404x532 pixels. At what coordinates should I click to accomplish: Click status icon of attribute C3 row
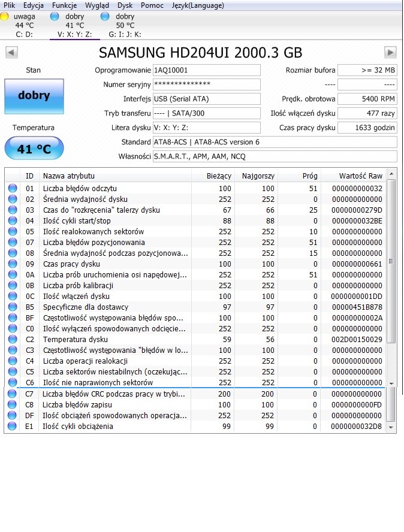coord(13,350)
